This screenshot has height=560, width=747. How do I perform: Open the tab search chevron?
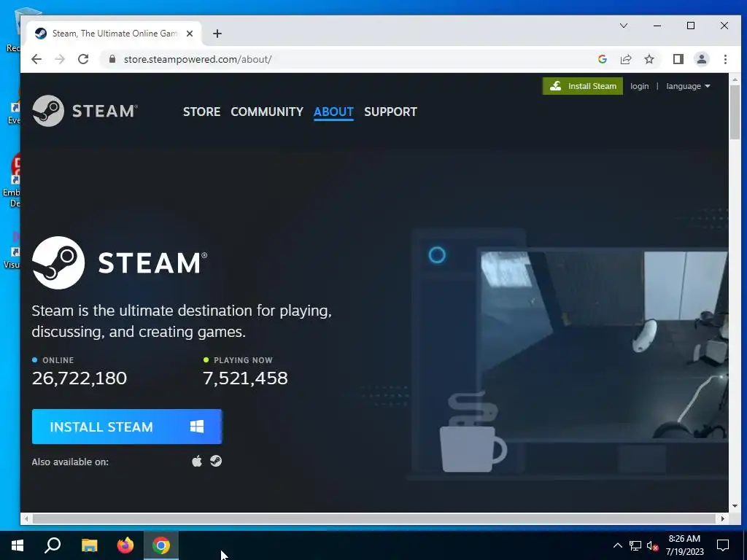pyautogui.click(x=624, y=26)
